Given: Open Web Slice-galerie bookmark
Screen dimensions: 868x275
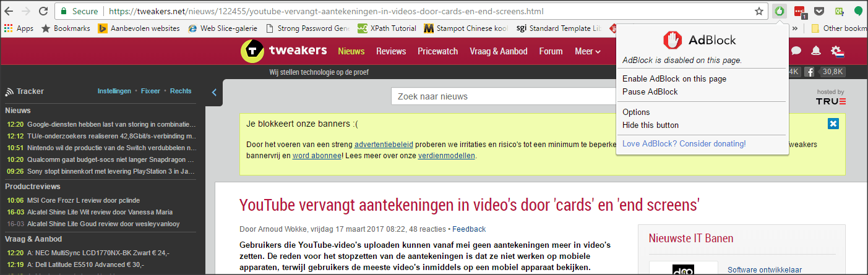Looking at the screenshot, I should [x=224, y=28].
